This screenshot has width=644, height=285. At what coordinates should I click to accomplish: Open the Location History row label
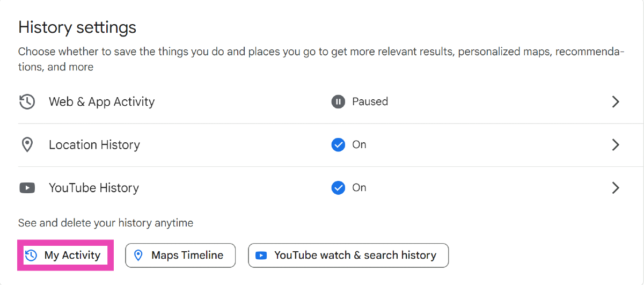tap(94, 145)
